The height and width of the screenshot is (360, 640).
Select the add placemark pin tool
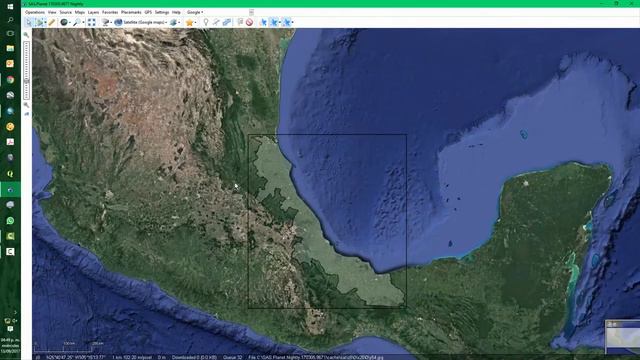click(x=206, y=22)
